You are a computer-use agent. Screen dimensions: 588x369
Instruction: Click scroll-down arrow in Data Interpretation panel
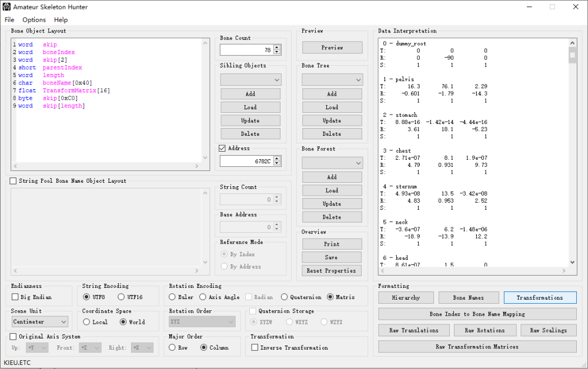[x=572, y=262]
